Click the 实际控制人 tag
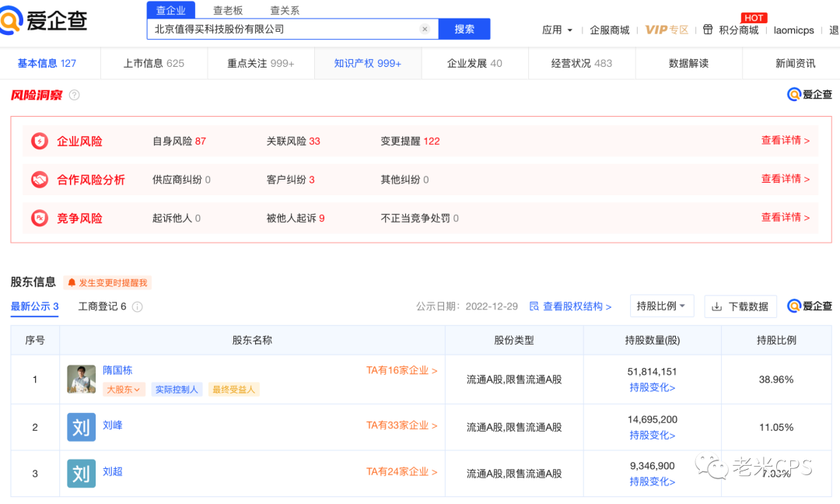This screenshot has width=840, height=504. pyautogui.click(x=177, y=390)
